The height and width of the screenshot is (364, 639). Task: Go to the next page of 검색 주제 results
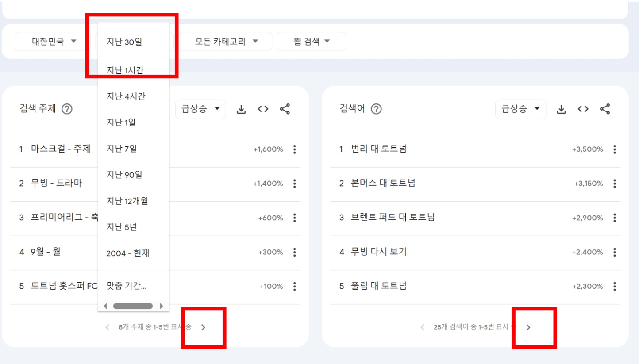tap(203, 327)
